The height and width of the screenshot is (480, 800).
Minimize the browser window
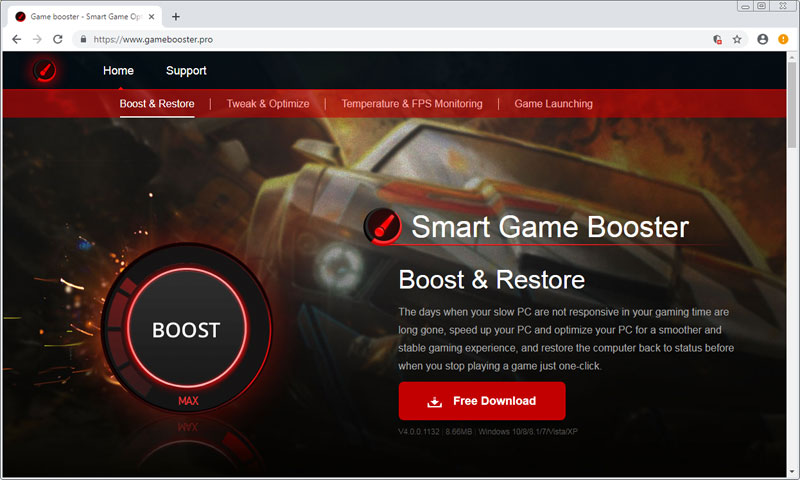(x=745, y=6)
